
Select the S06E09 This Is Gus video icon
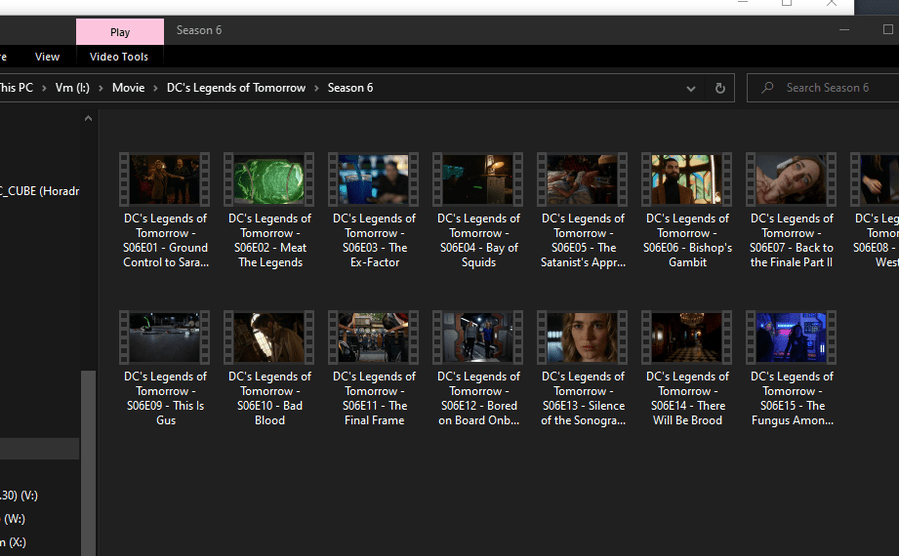coord(165,338)
